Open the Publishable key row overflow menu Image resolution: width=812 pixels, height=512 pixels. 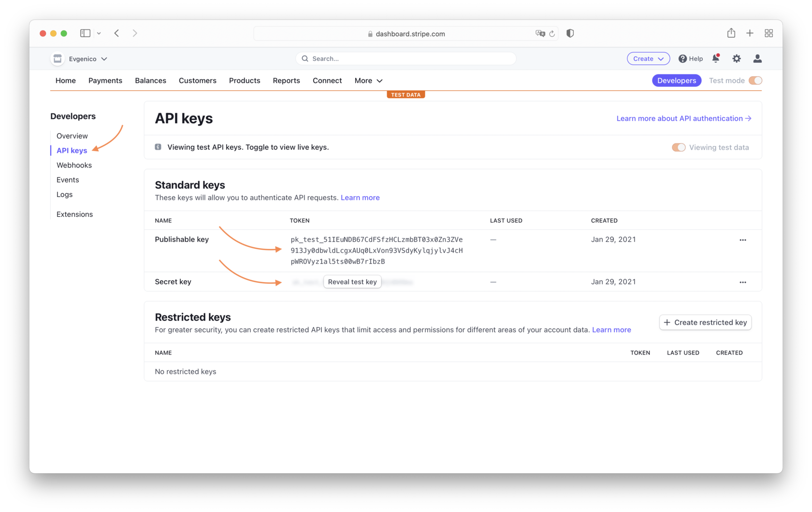click(x=742, y=240)
